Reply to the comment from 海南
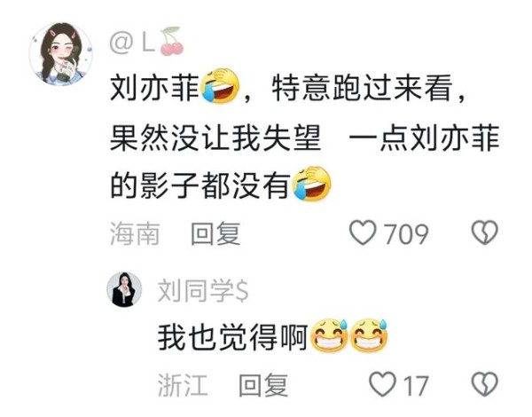This screenshot has width=532, height=417. point(215,233)
